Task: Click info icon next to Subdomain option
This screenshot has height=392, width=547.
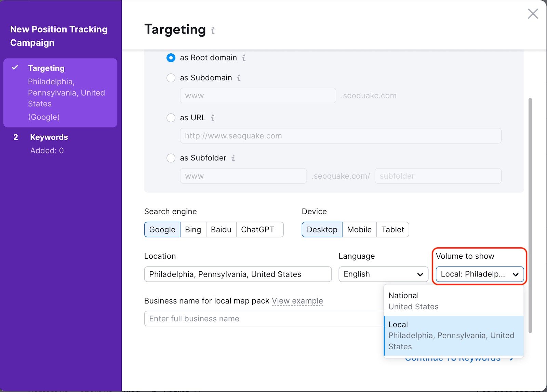Action: tap(239, 78)
